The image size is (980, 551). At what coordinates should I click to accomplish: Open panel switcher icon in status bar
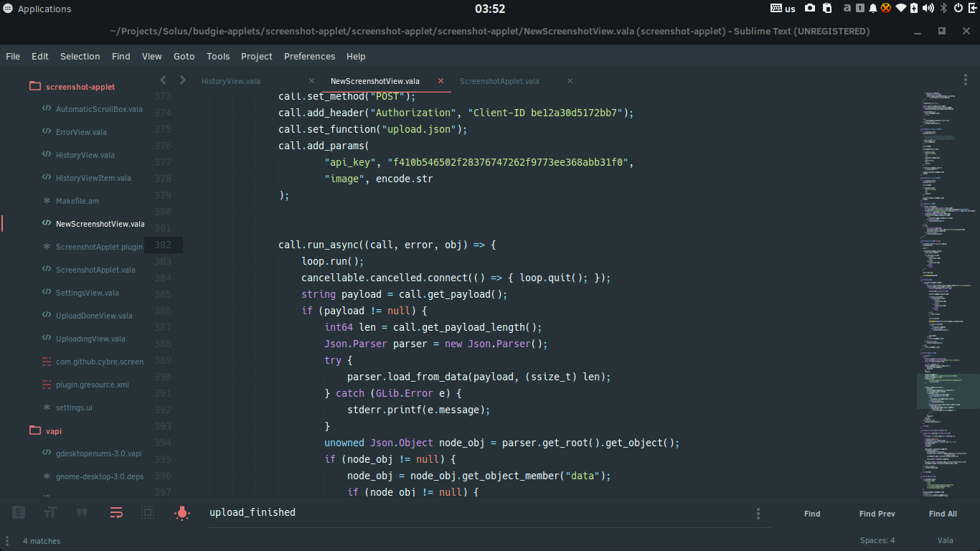coord(7,540)
